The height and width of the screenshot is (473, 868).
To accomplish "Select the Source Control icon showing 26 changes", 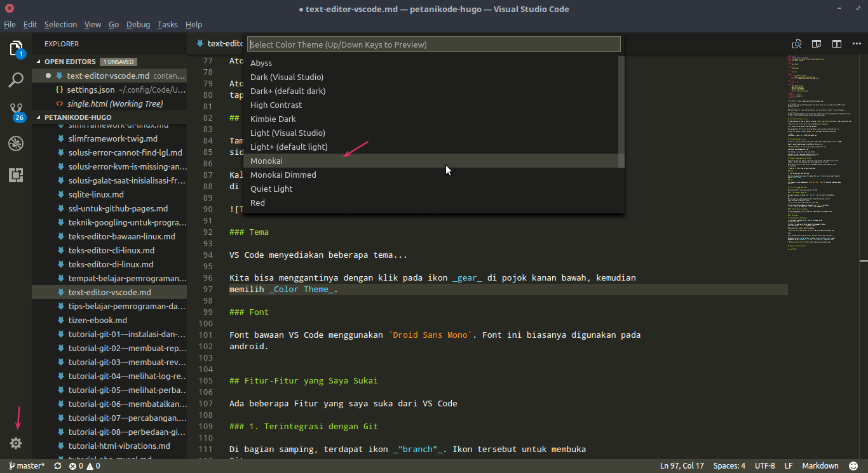I will (x=15, y=108).
